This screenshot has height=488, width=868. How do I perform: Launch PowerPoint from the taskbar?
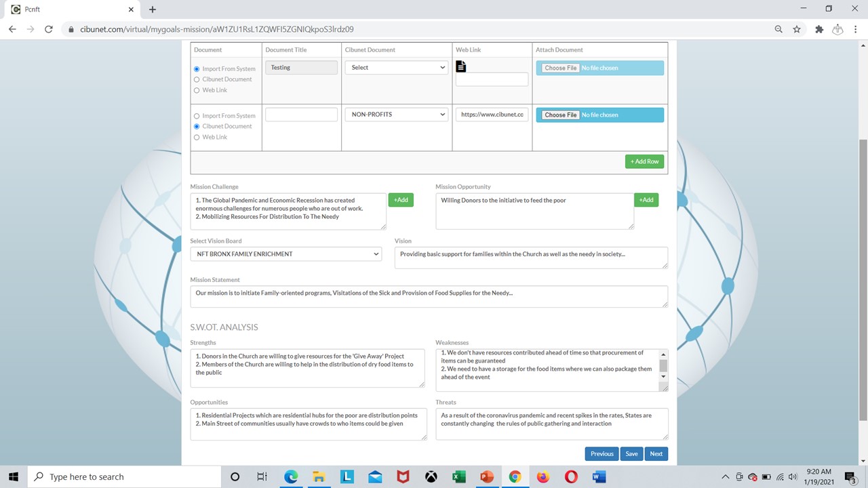[487, 476]
